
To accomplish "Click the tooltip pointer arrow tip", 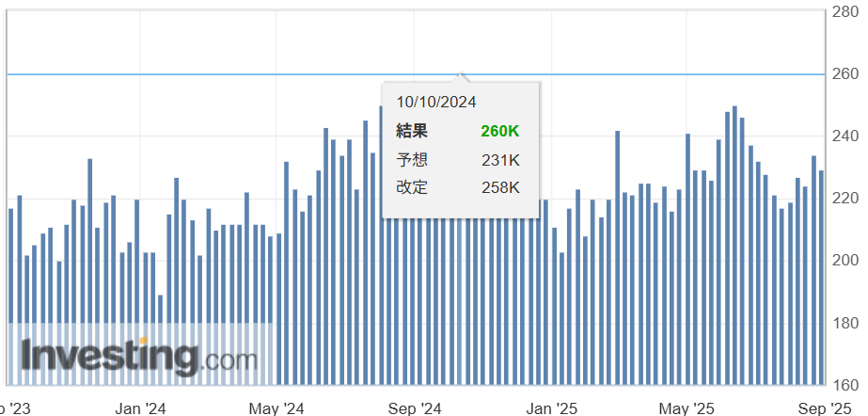I will point(460,74).
